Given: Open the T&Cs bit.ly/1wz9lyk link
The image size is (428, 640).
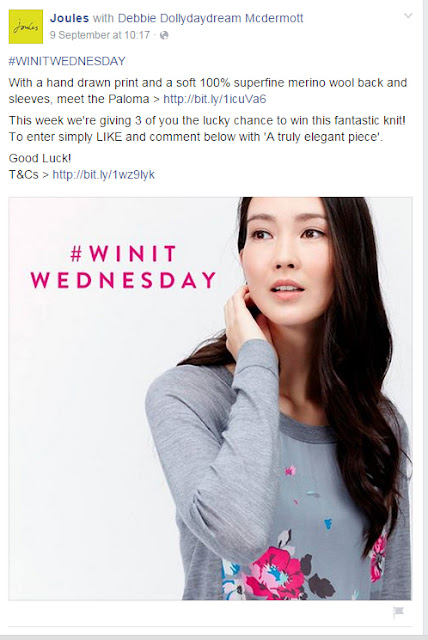Looking at the screenshot, I should tap(104, 175).
